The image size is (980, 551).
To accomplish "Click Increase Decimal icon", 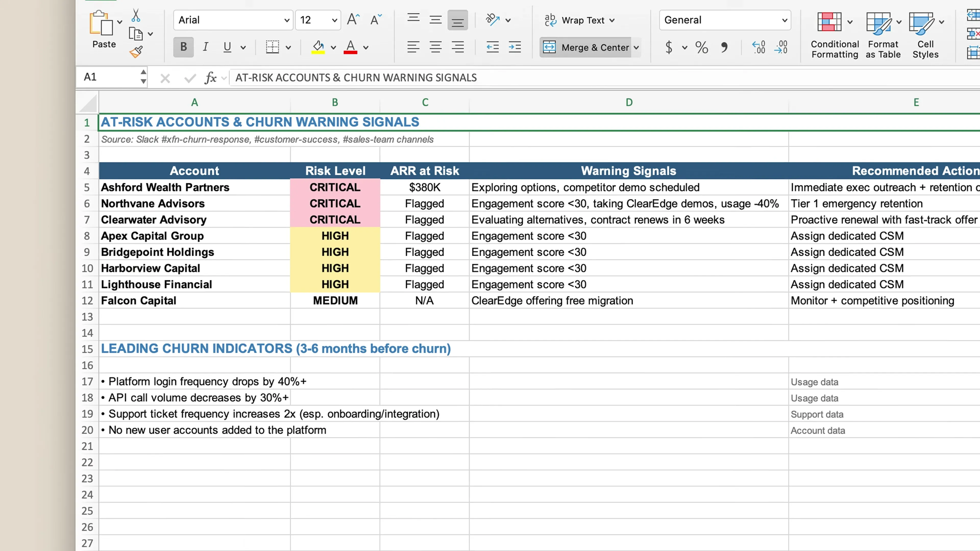I will click(758, 47).
